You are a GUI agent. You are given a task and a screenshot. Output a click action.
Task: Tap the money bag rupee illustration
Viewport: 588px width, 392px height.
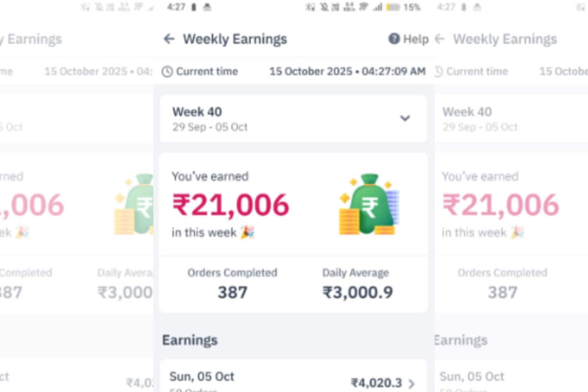(x=368, y=204)
